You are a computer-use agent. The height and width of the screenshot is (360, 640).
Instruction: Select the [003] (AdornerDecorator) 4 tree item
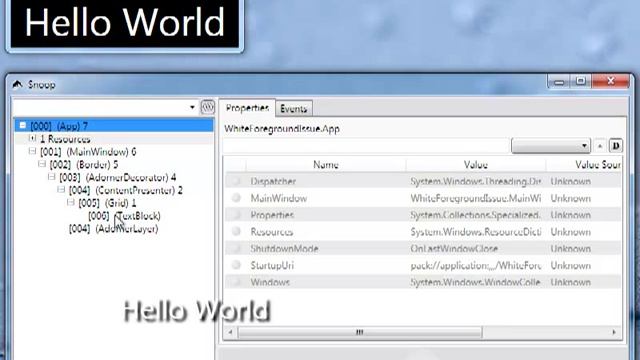[118, 177]
